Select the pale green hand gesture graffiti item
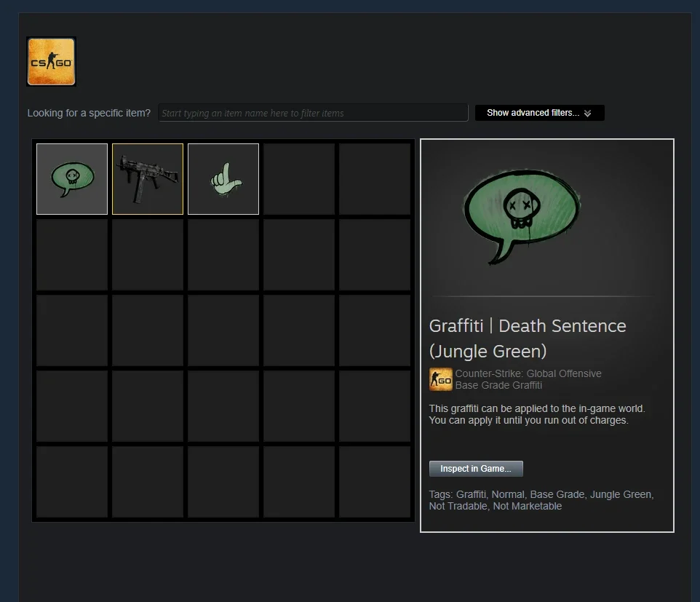The height and width of the screenshot is (602, 700). pos(223,179)
